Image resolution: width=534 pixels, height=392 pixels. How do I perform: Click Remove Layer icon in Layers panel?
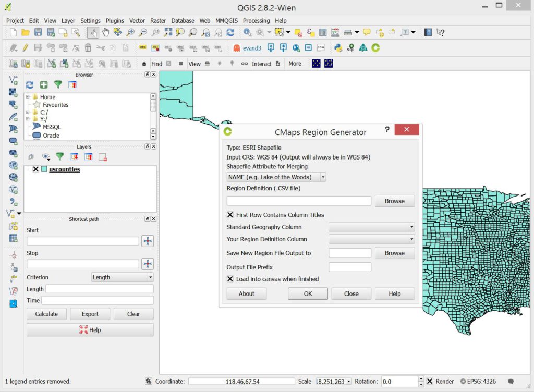[x=103, y=157]
